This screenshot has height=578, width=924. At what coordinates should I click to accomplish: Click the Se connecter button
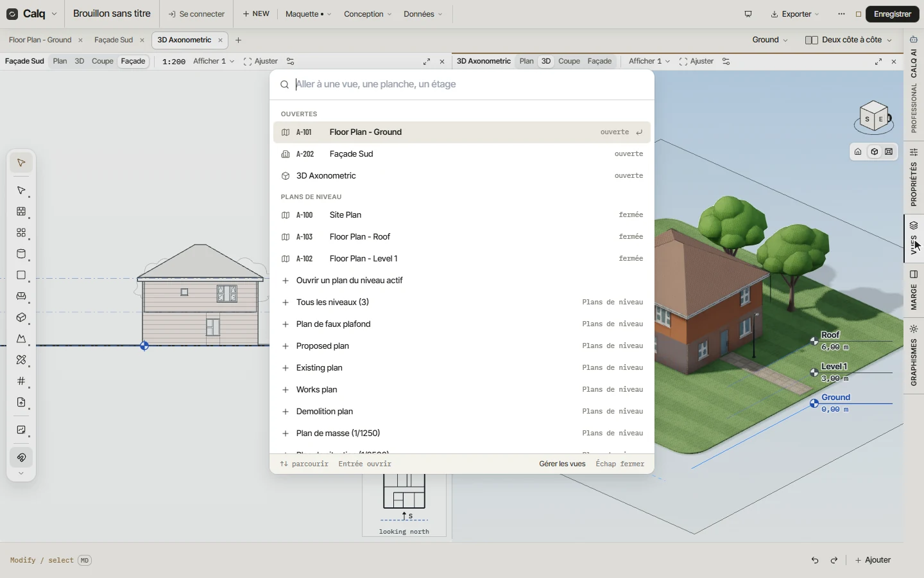[x=196, y=14]
